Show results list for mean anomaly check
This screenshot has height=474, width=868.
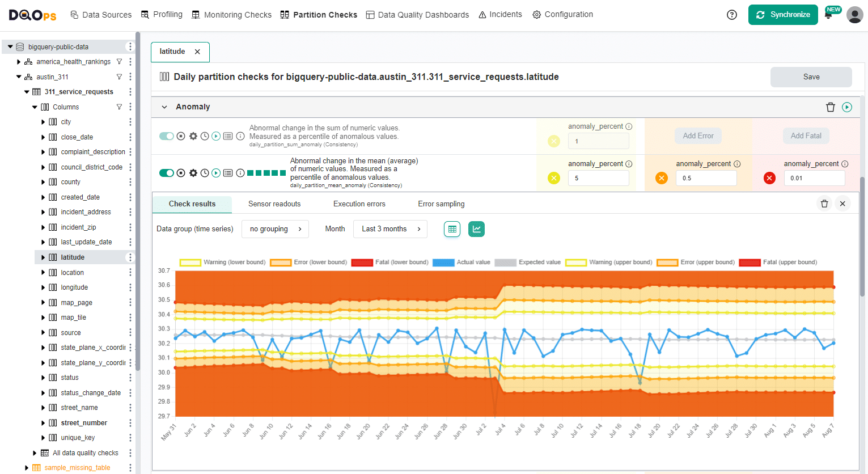[228, 173]
